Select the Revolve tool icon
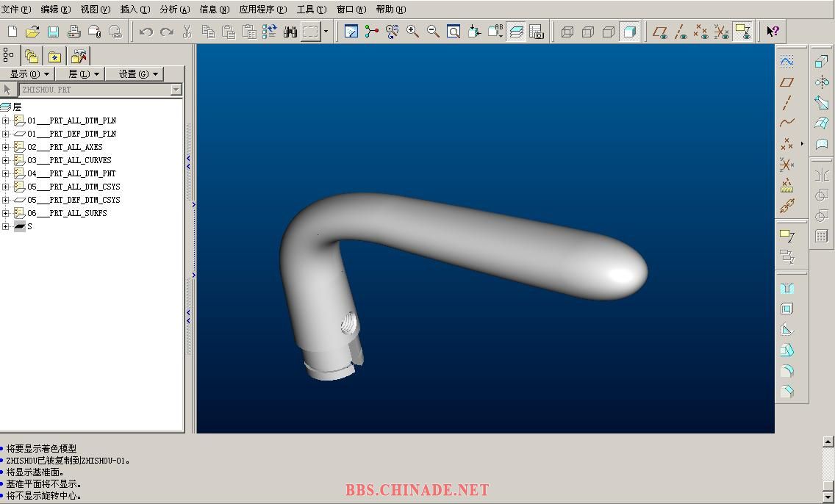835x504 pixels. click(x=822, y=82)
